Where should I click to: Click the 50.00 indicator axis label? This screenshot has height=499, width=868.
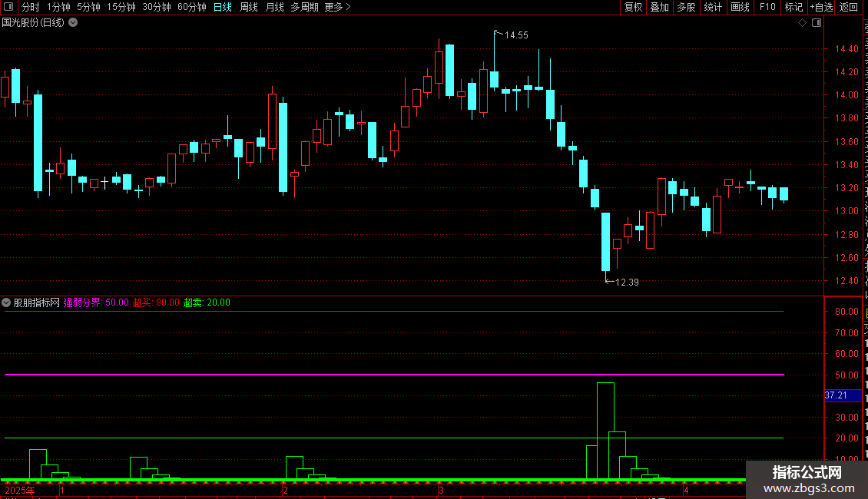point(847,375)
